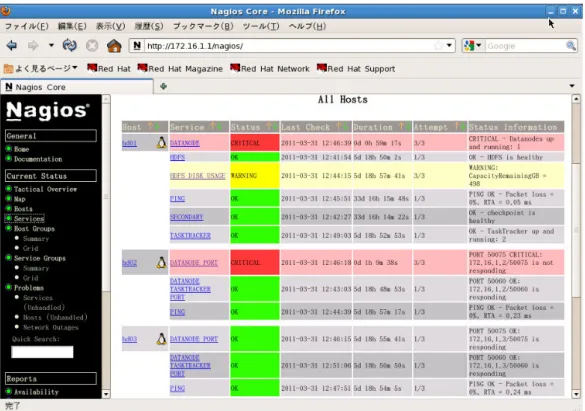This screenshot has width=585, height=411.
Task: Expand the address bar URL dropdown
Action: [449, 46]
